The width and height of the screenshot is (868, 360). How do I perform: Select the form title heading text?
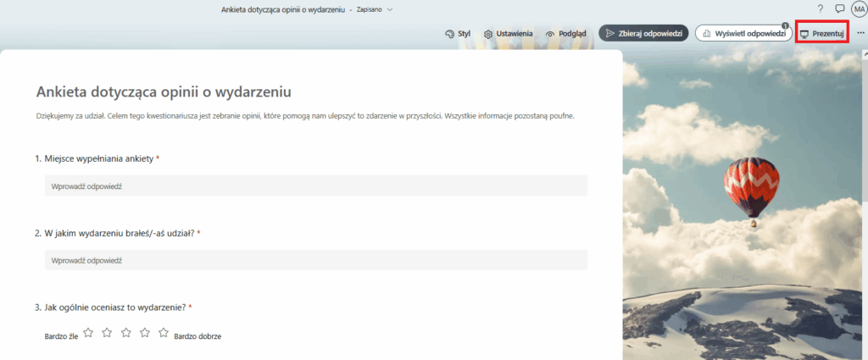pyautogui.click(x=170, y=92)
